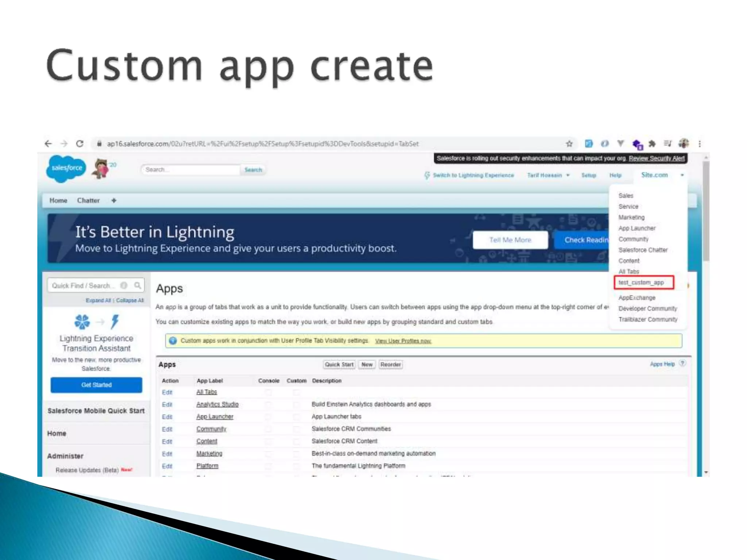Expand the Site.com app menu arrow
Viewport: 747px width, 560px height.
coord(682,175)
